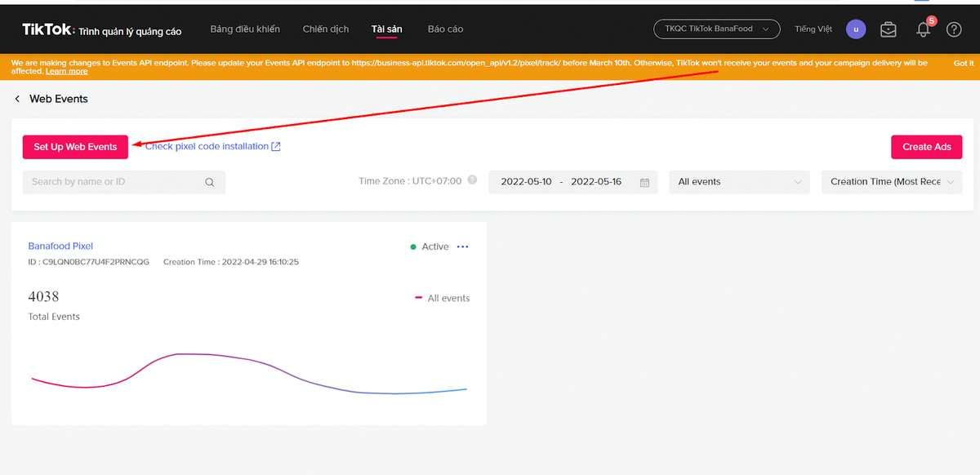Image resolution: width=980 pixels, height=475 pixels.
Task: Expand the Creation Time sort dropdown
Action: click(x=892, y=182)
